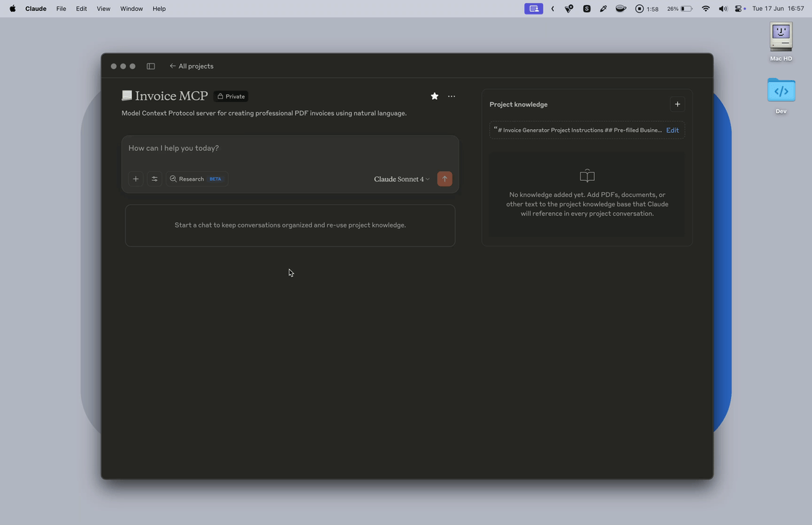Click the document icon next to Invoice MCP title
The height and width of the screenshot is (525, 812).
pos(127,96)
